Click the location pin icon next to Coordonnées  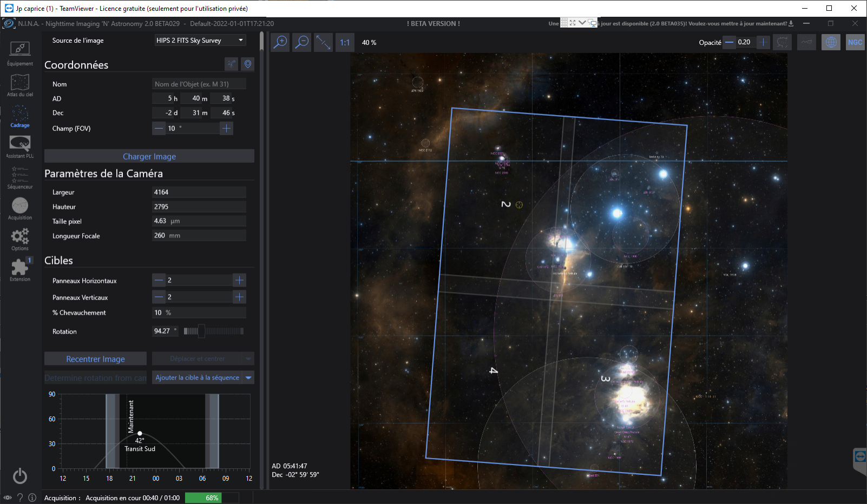point(248,64)
